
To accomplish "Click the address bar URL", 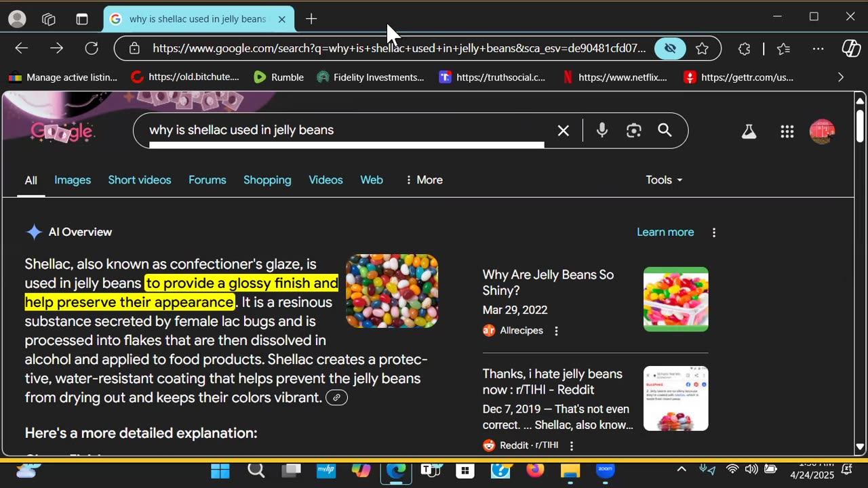I will tap(399, 48).
